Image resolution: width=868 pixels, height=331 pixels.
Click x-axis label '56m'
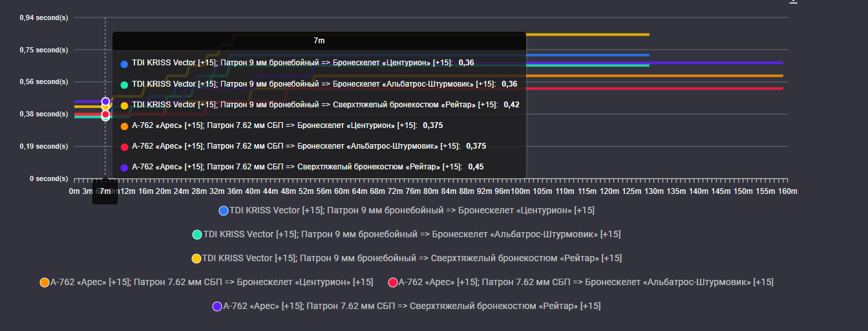pos(324,192)
